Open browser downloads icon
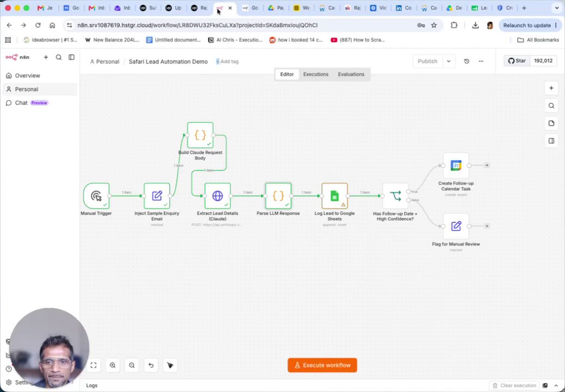The height and width of the screenshot is (392, 565). tap(475, 25)
